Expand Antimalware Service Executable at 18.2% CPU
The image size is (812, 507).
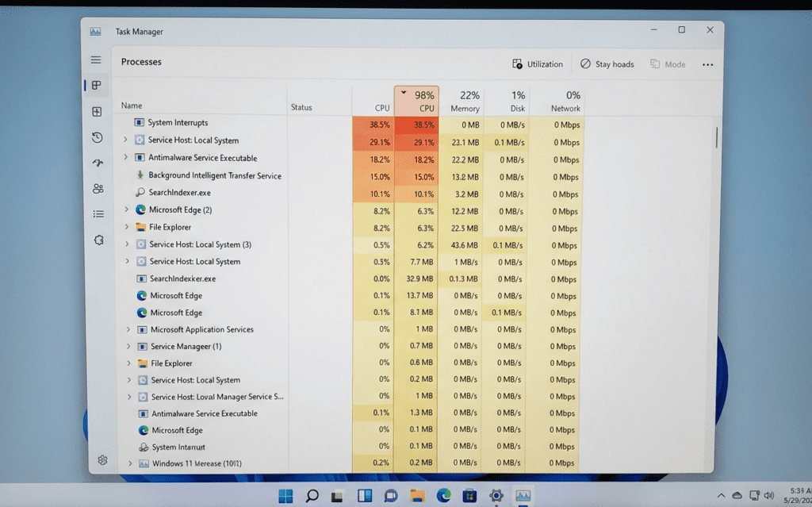coord(125,157)
